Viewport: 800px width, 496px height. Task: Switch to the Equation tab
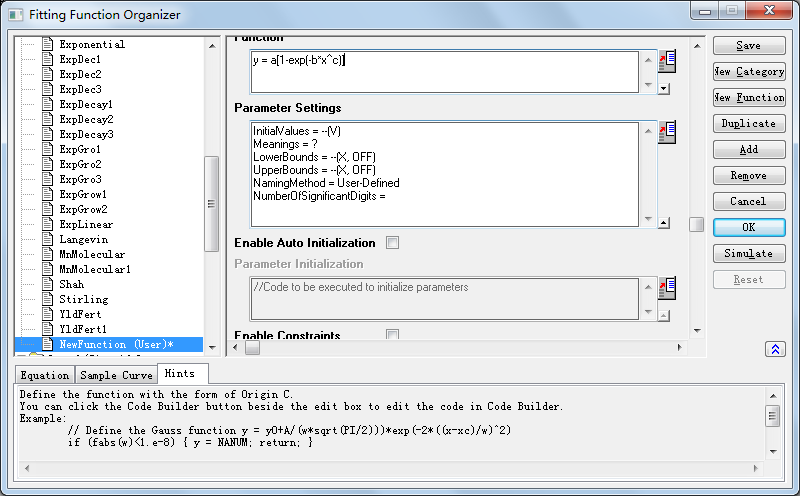(44, 375)
